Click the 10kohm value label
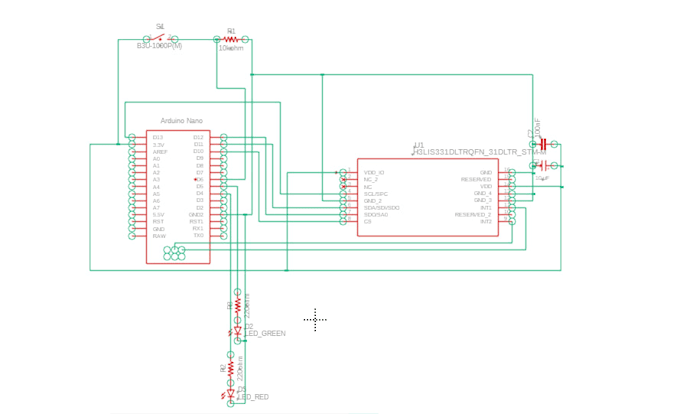This screenshot has height=414, width=680. (231, 48)
